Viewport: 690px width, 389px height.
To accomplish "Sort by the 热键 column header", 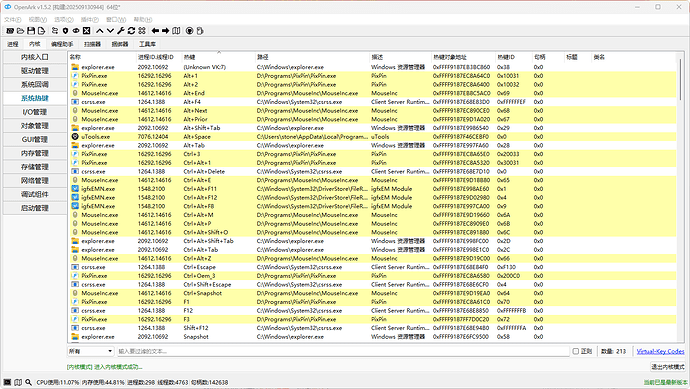I will pos(219,57).
